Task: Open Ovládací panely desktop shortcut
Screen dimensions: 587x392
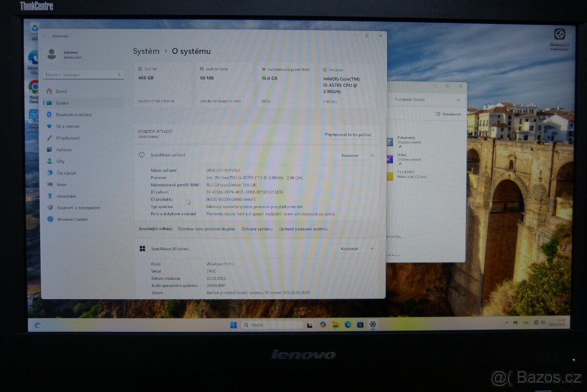Action: 33,121
